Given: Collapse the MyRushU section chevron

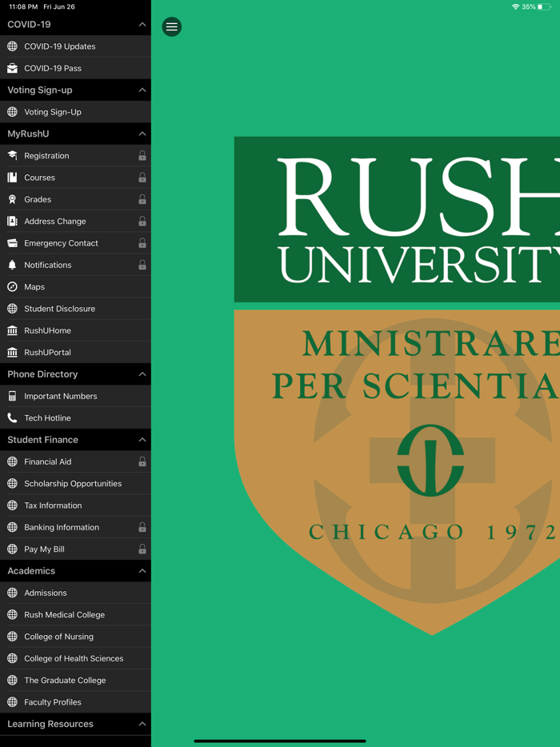Looking at the screenshot, I should 142,134.
